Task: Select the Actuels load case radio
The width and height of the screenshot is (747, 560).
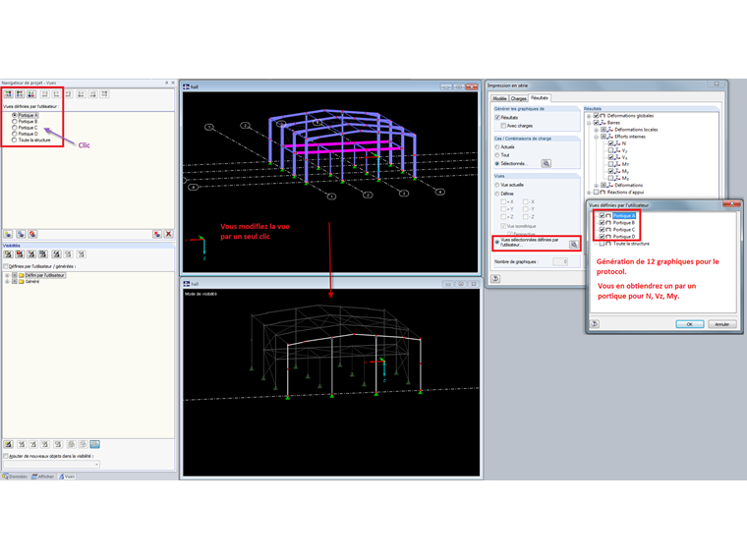Action: (x=497, y=147)
